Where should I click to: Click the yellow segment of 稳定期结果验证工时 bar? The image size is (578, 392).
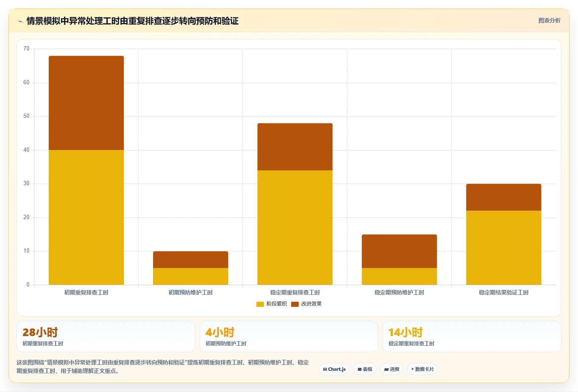pos(503,247)
